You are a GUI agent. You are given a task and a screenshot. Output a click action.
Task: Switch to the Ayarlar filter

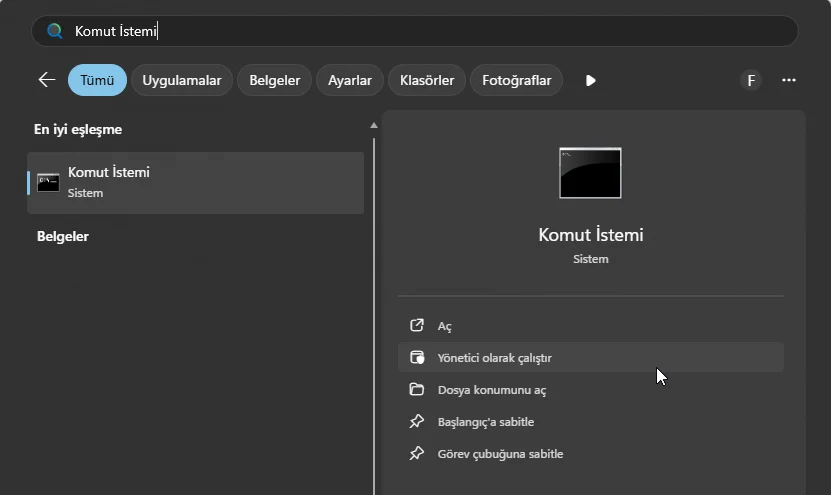pos(350,80)
